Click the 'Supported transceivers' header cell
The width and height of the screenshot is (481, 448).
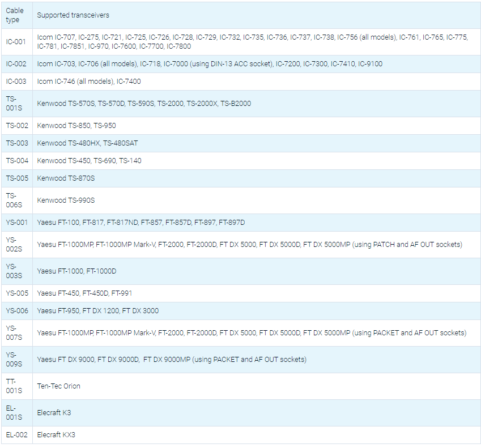(x=257, y=15)
